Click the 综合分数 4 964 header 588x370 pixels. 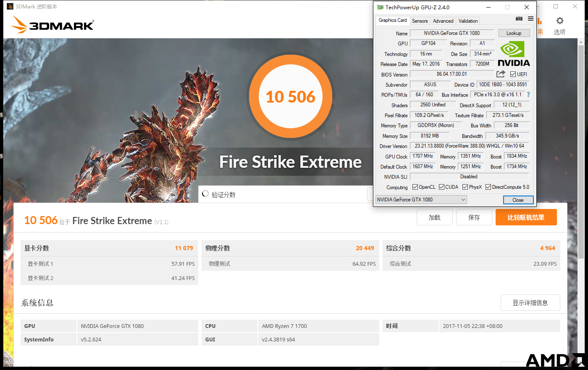tap(471, 248)
